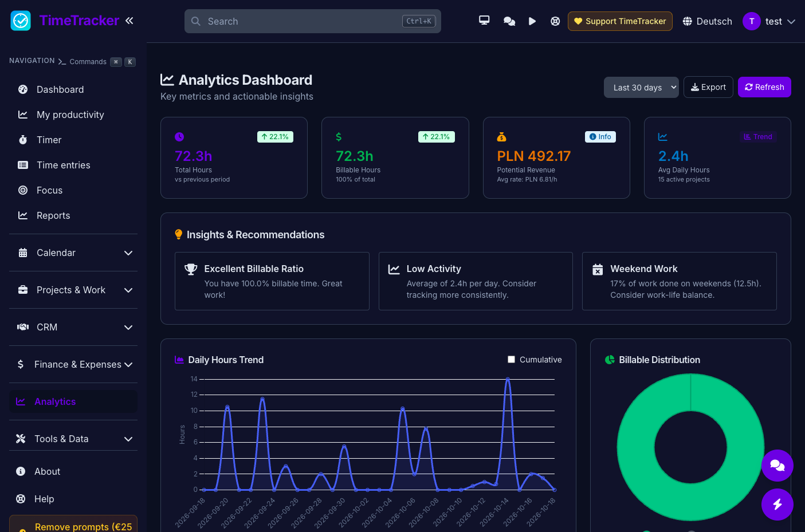
Task: Open the Deutsch language selector
Action: pos(708,21)
